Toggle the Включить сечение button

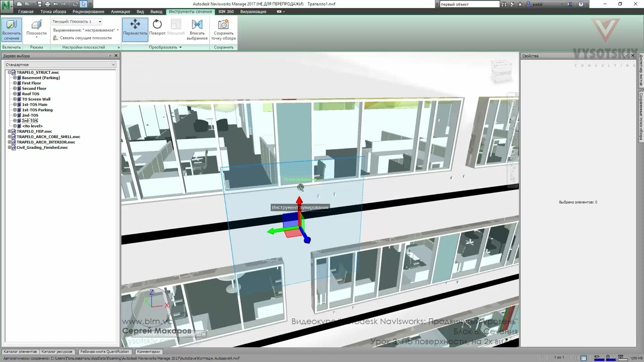pos(11,30)
